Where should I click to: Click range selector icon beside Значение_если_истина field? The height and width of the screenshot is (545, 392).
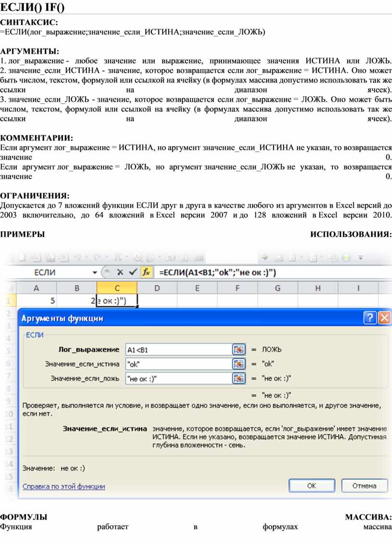point(239,364)
